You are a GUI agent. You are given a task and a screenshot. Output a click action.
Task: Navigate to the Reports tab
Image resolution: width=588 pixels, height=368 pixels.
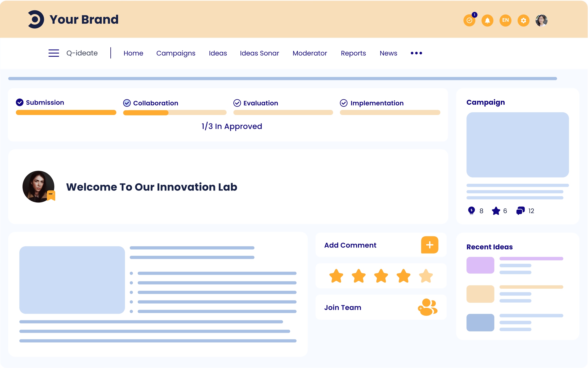pos(353,53)
